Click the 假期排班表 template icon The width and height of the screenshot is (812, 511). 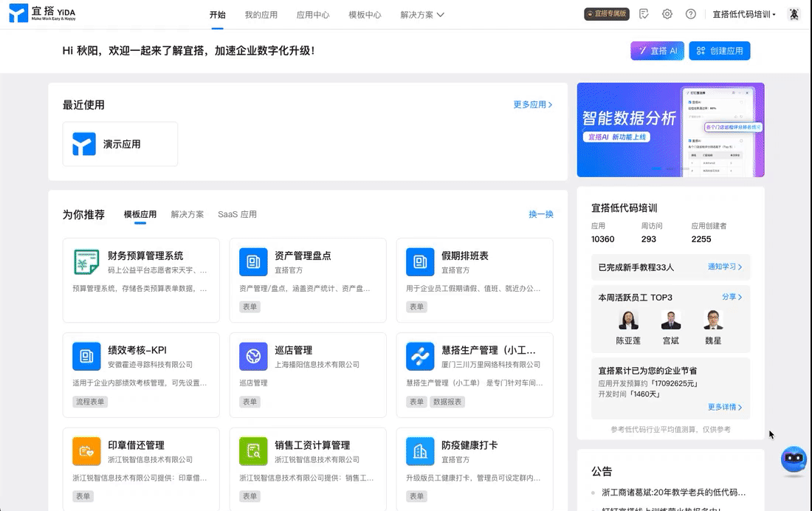pyautogui.click(x=420, y=261)
